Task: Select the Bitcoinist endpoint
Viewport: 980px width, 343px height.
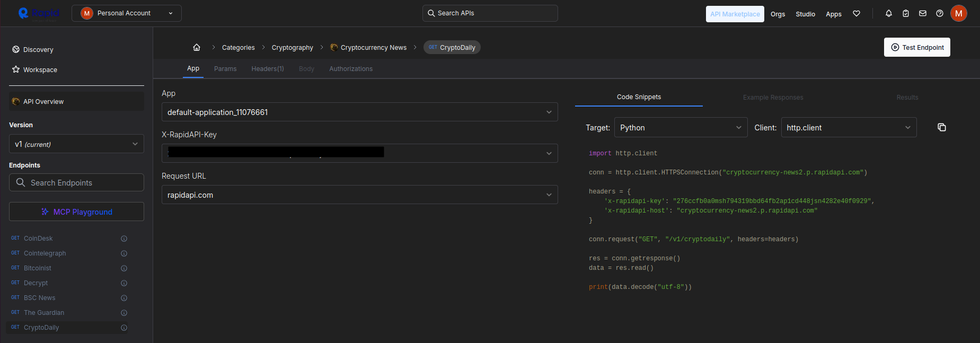Action: pos(38,268)
